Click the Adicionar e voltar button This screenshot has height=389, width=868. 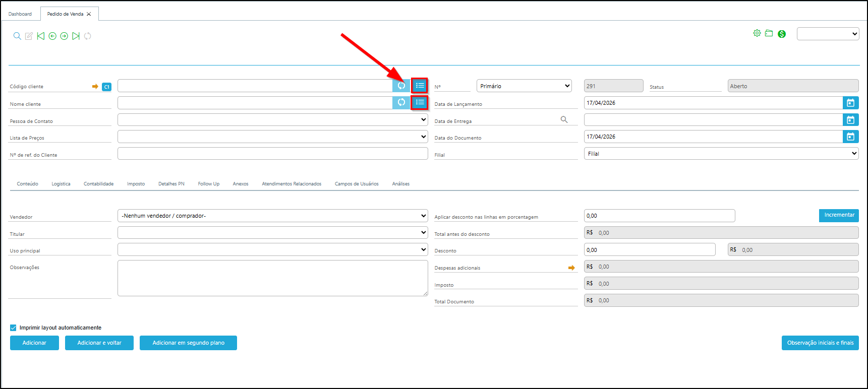point(99,343)
